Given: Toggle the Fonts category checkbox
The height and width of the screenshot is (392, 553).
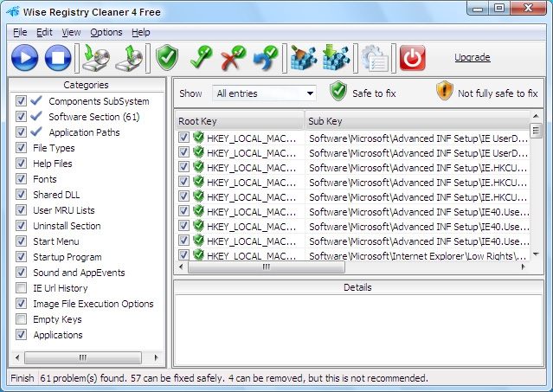Looking at the screenshot, I should pos(21,179).
